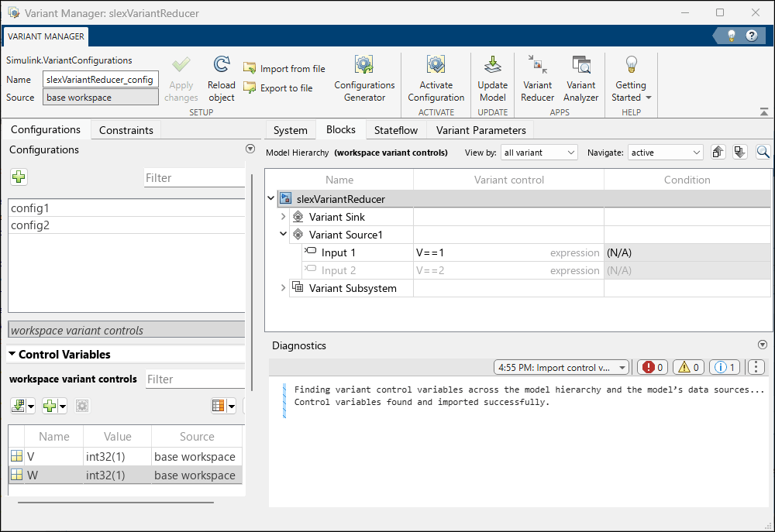Toggle warning messages filter button
Viewport: 775px width, 532px height.
688,367
